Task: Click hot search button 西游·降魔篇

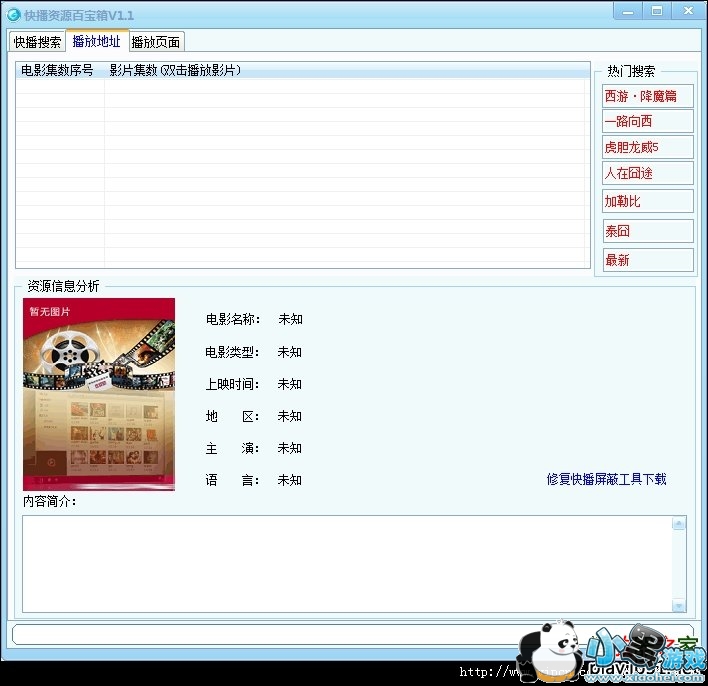Action: point(647,96)
